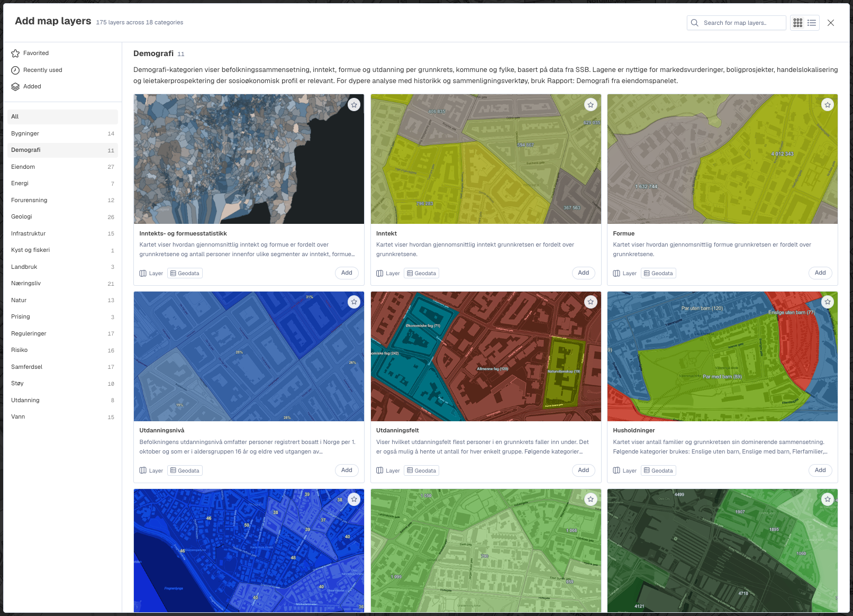Select the Samferdsel category
Screen dimensions: 853x616
(x=62, y=367)
